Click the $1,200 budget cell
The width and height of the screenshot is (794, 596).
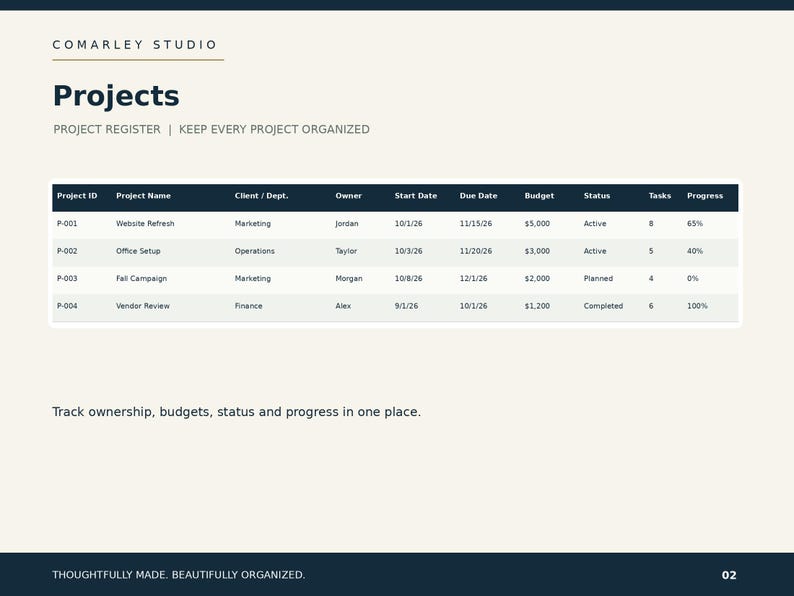click(537, 306)
